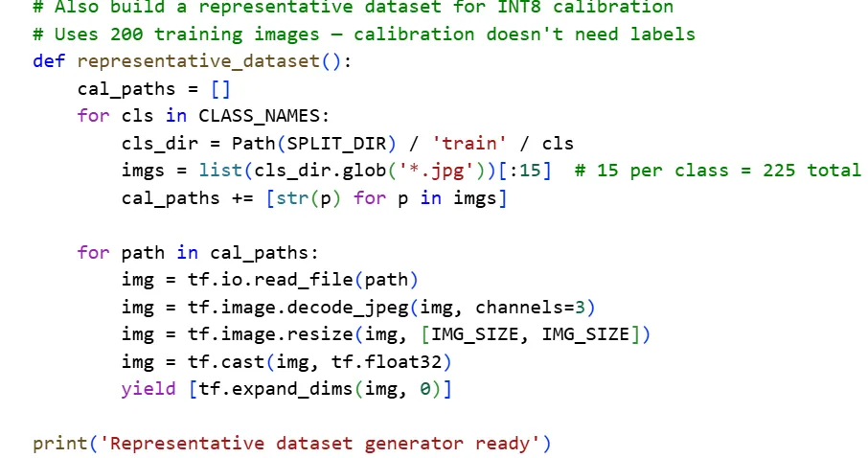This screenshot has height=458, width=868.
Task: Click the 'tf.image.decode_jpeg' line
Action: point(358,308)
